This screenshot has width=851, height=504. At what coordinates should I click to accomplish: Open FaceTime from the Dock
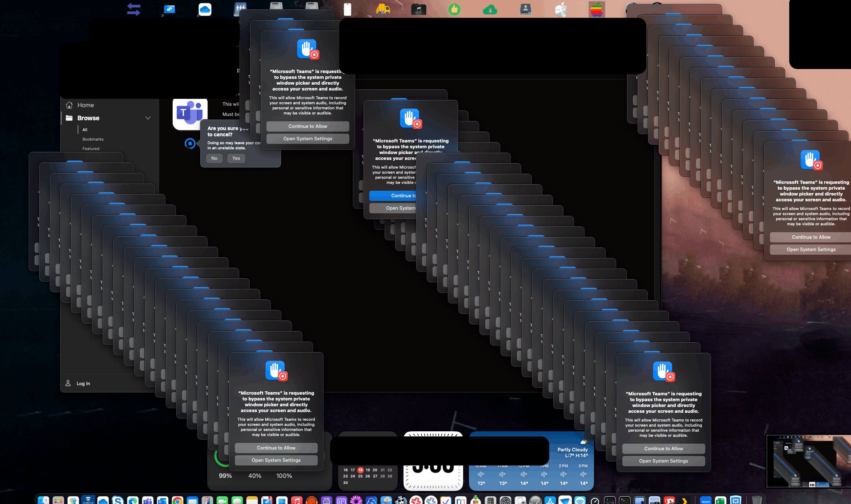click(222, 500)
